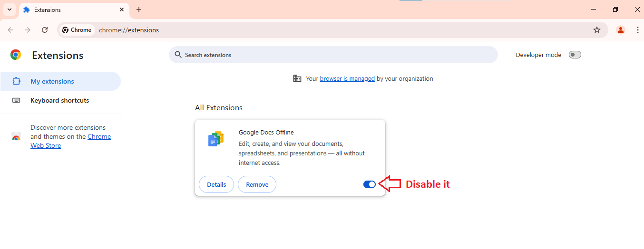Click the Chrome site info chip
Viewport: 644px width, 249px height.
click(77, 30)
